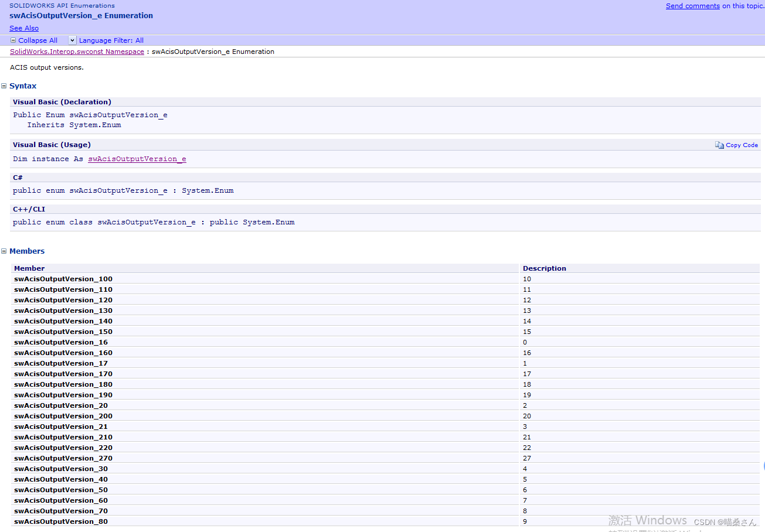765x532 pixels.
Task: Click the Copy Code icon
Action: [719, 145]
